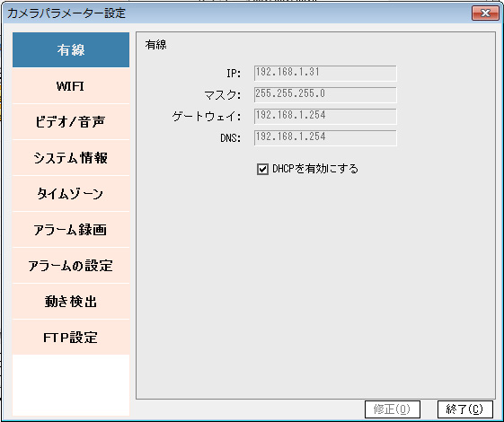Open 動き検出 settings tab

(x=71, y=302)
